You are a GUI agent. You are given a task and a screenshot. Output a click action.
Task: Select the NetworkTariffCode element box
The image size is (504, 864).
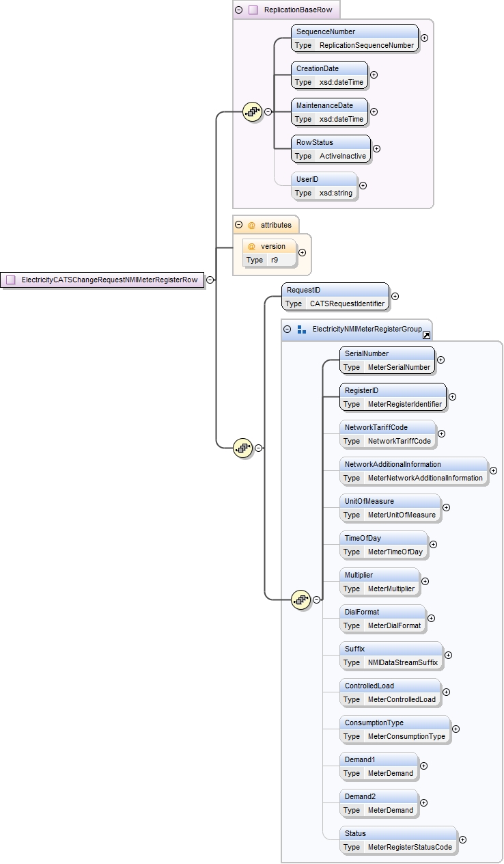coord(387,434)
